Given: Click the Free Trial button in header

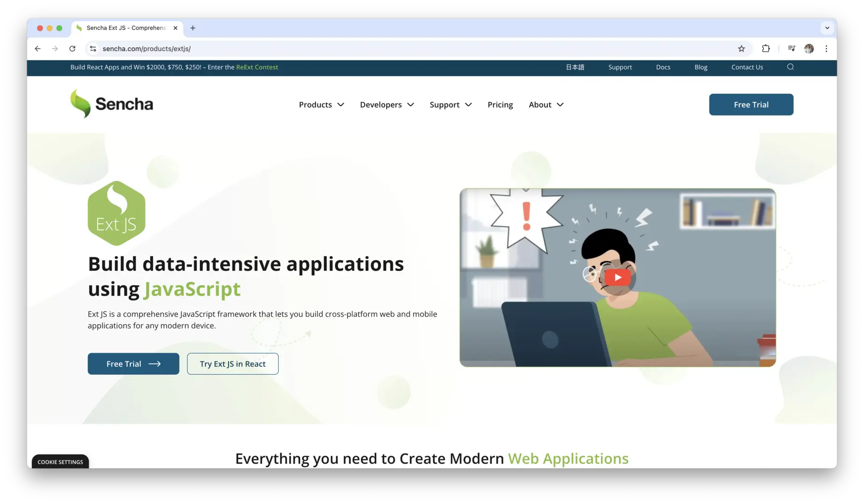Looking at the screenshot, I should [x=751, y=105].
